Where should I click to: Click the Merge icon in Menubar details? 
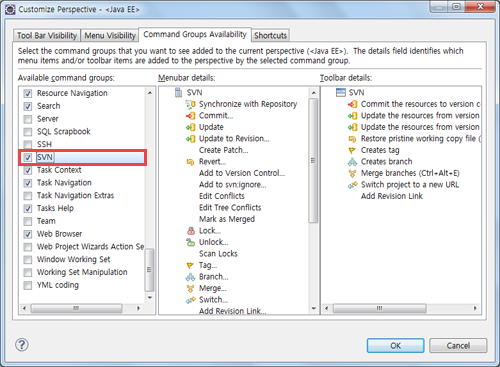[x=190, y=288]
